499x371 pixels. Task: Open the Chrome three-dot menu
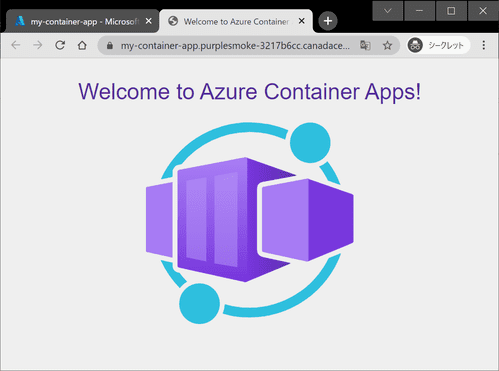point(484,45)
